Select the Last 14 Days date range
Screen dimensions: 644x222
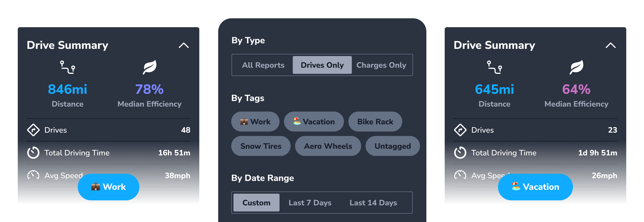(373, 203)
